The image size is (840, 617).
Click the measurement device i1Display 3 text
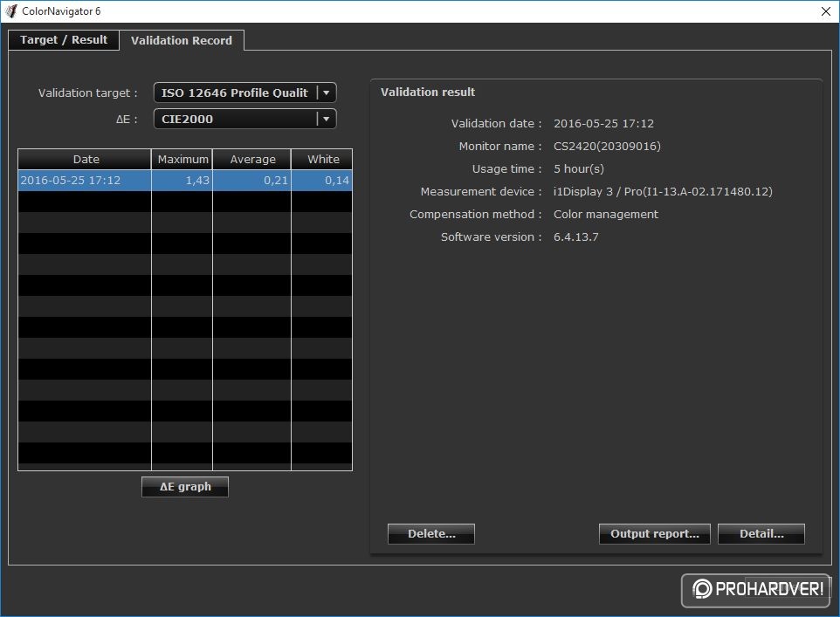point(663,192)
